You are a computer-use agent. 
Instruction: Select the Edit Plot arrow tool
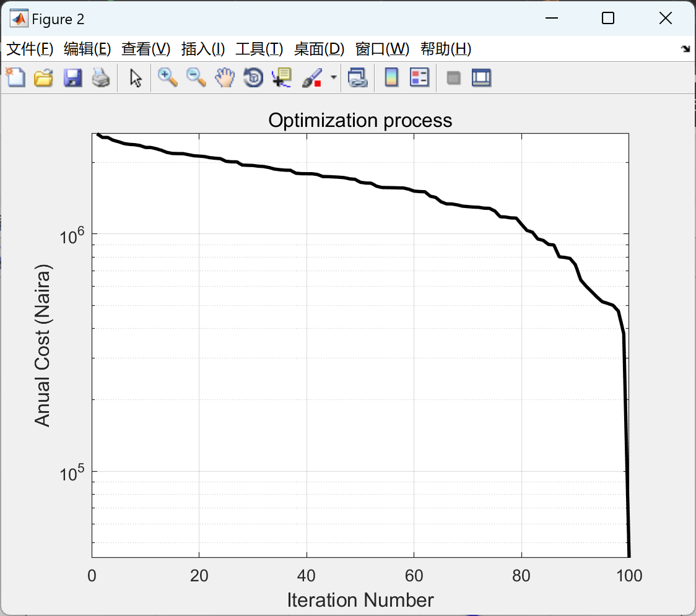click(136, 77)
